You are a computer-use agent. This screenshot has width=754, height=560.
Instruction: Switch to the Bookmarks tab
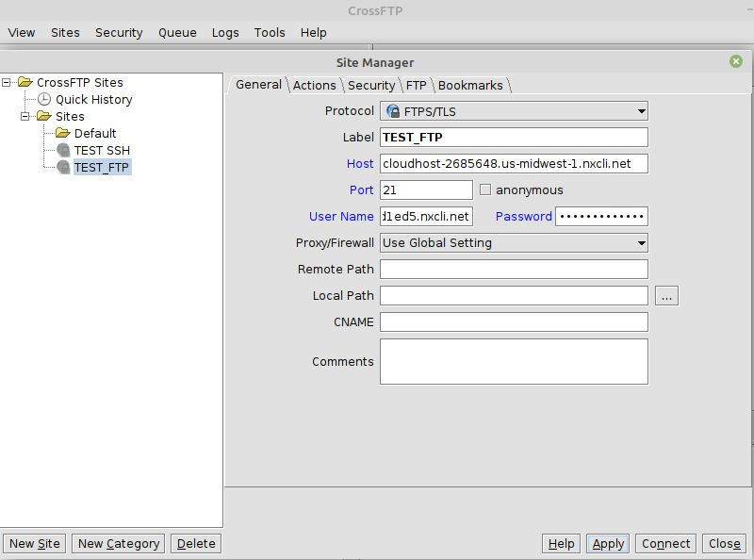(x=470, y=85)
